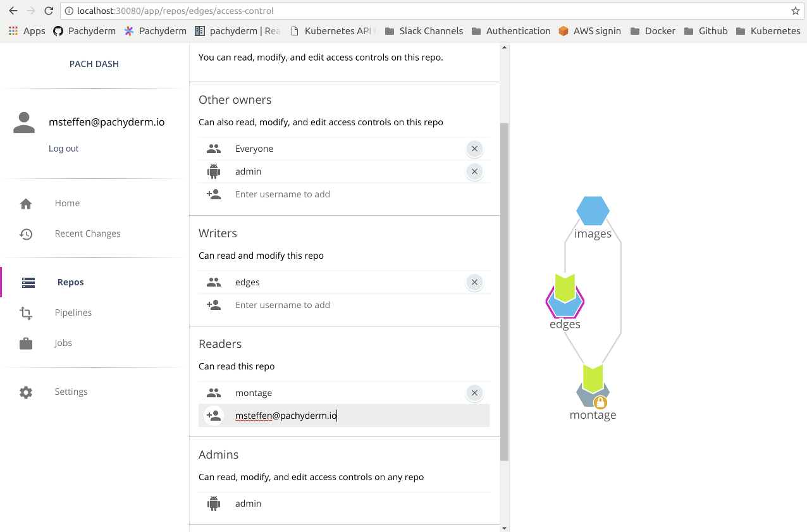Click the android icon next to admin owner
The width and height of the screenshot is (807, 532).
point(214,171)
